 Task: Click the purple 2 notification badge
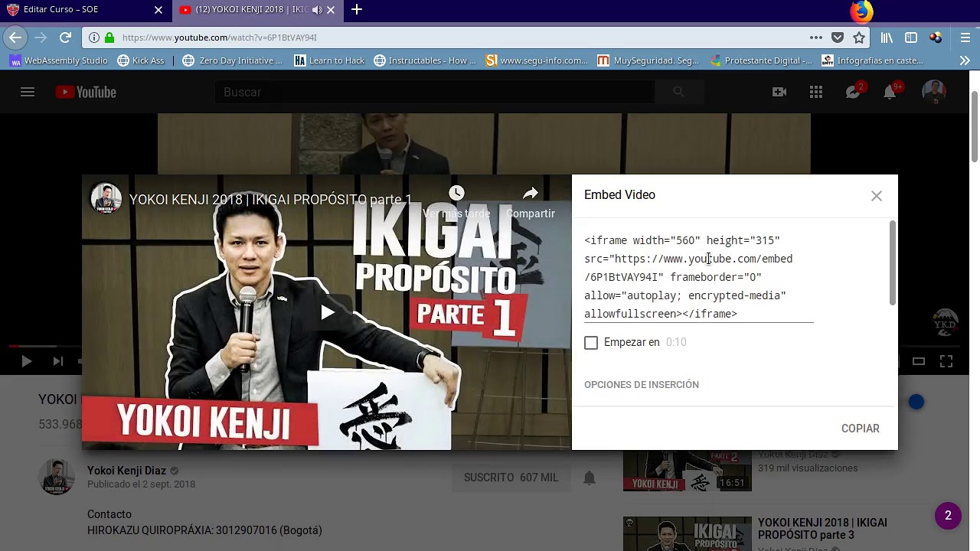(x=948, y=516)
